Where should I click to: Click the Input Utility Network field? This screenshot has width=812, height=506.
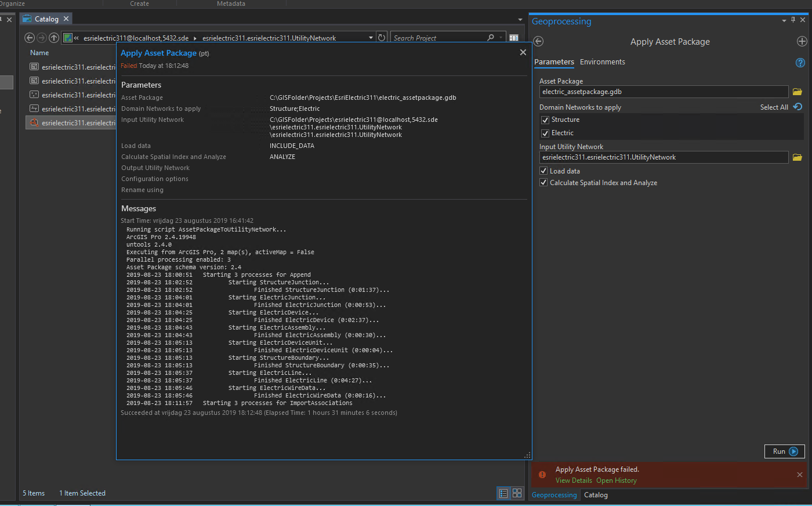tap(664, 157)
